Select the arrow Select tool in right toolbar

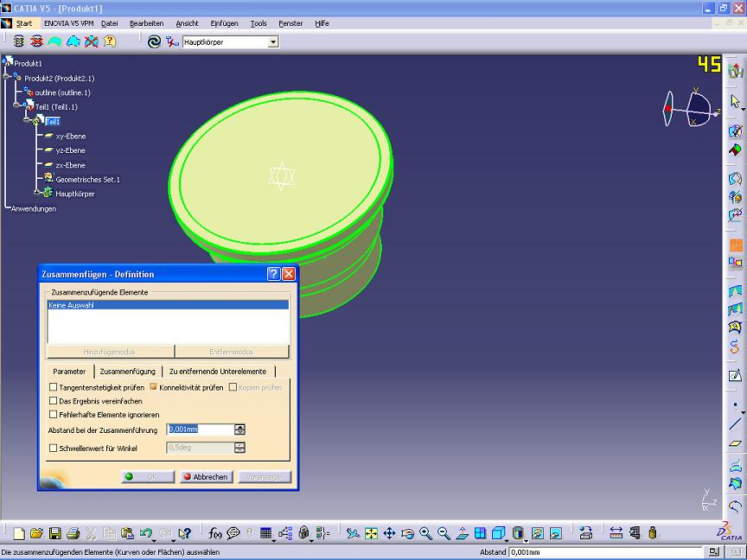click(735, 101)
